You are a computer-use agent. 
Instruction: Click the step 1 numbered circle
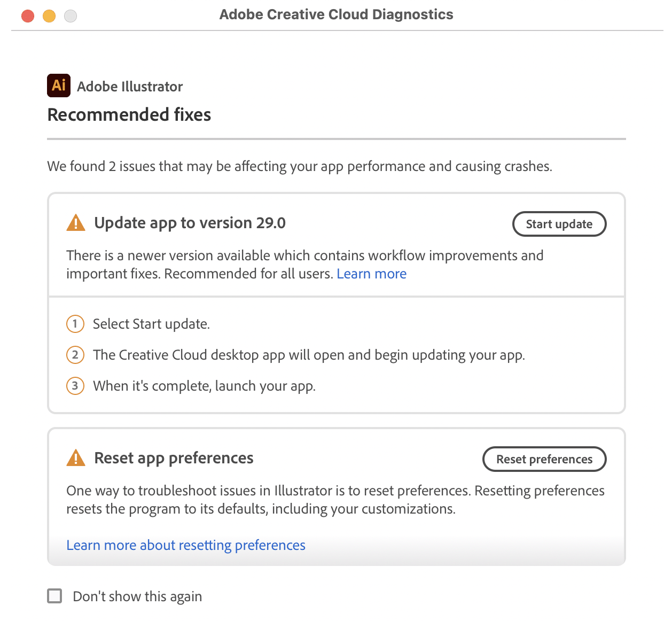(x=75, y=324)
